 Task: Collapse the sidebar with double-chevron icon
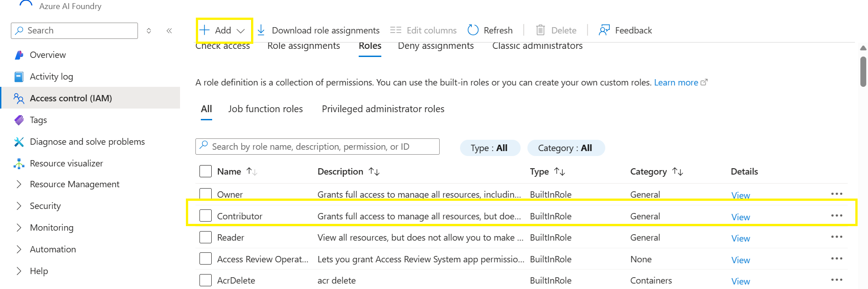pyautogui.click(x=169, y=31)
